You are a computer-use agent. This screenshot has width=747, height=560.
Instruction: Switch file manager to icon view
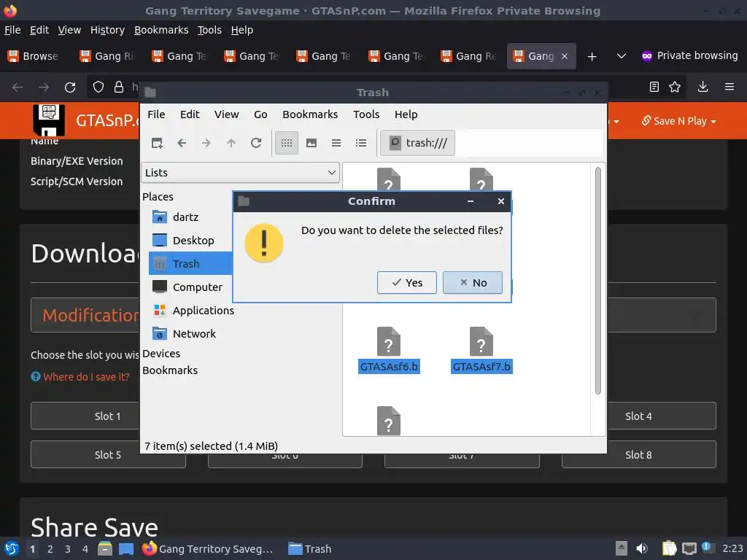286,143
